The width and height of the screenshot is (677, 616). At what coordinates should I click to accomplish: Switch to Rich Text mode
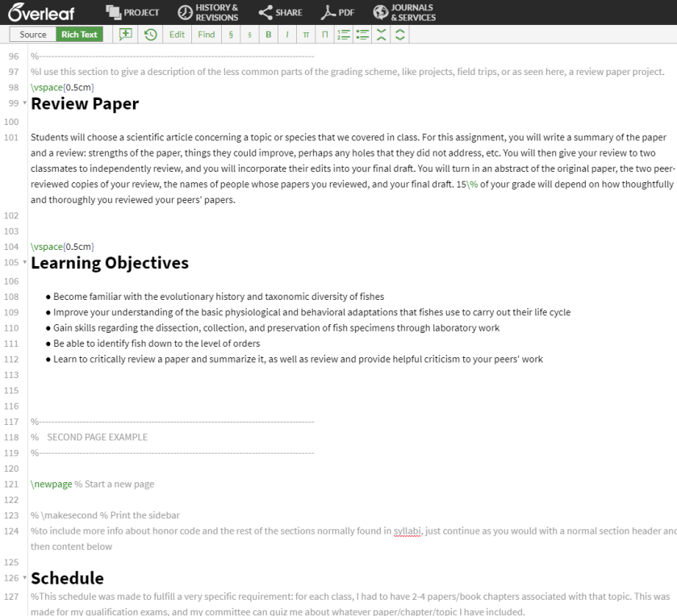78,35
